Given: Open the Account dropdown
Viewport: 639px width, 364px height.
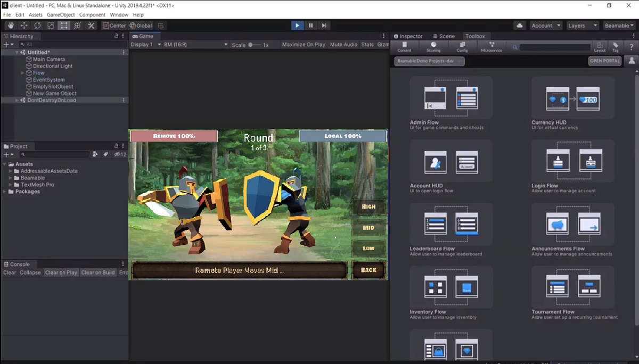Looking at the screenshot, I should tap(546, 26).
